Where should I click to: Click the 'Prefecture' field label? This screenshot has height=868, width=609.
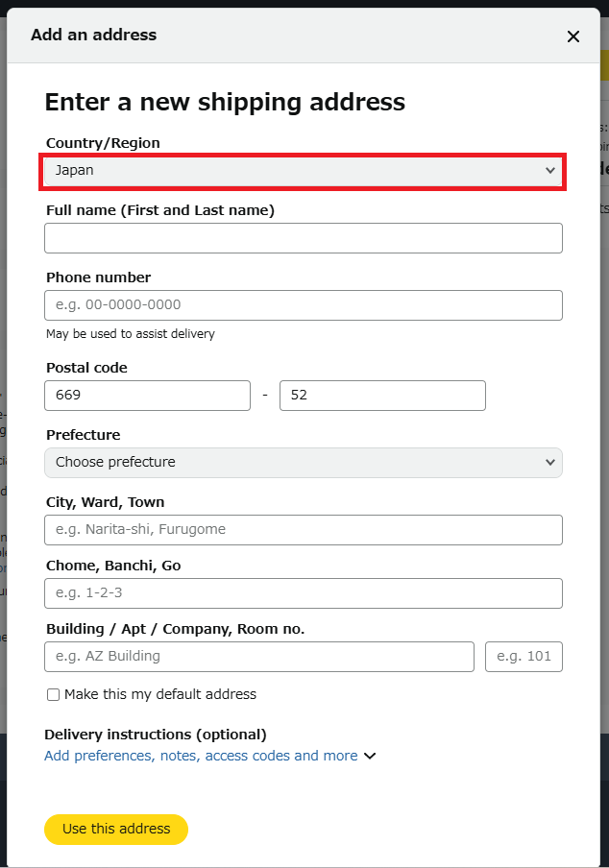tap(83, 435)
